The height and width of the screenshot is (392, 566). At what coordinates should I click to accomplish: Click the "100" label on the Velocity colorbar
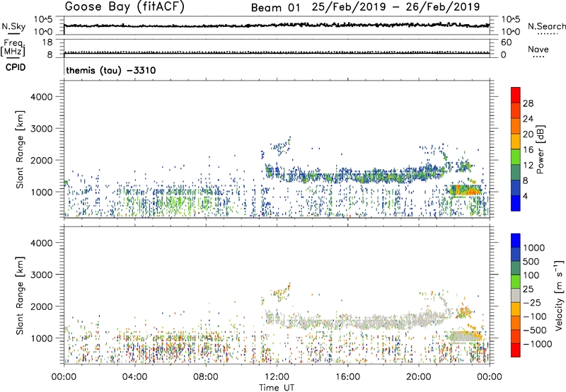[x=531, y=275]
